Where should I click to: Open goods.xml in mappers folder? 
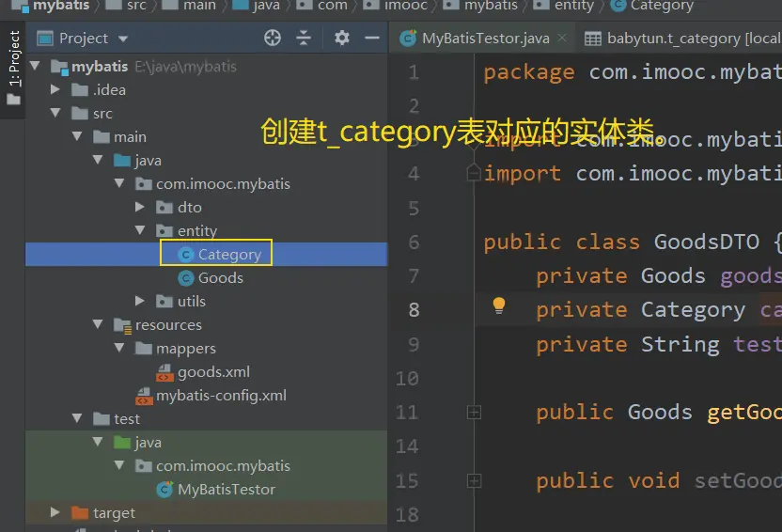[213, 372]
